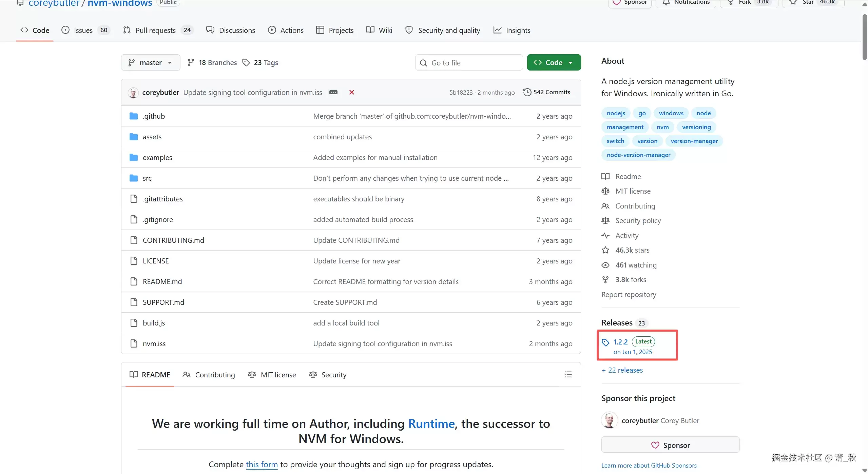Open the Wiki tab
Screen dimensions: 868x474
coord(379,30)
